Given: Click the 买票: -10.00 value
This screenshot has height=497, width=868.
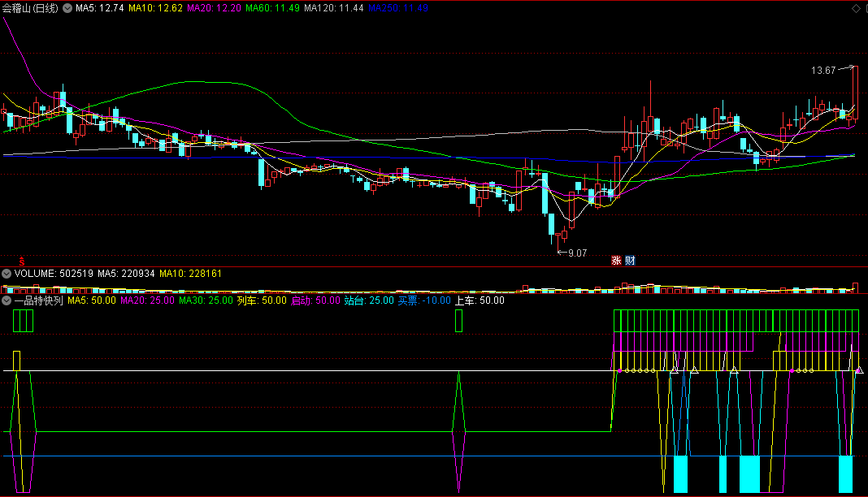Looking at the screenshot, I should pyautogui.click(x=424, y=300).
